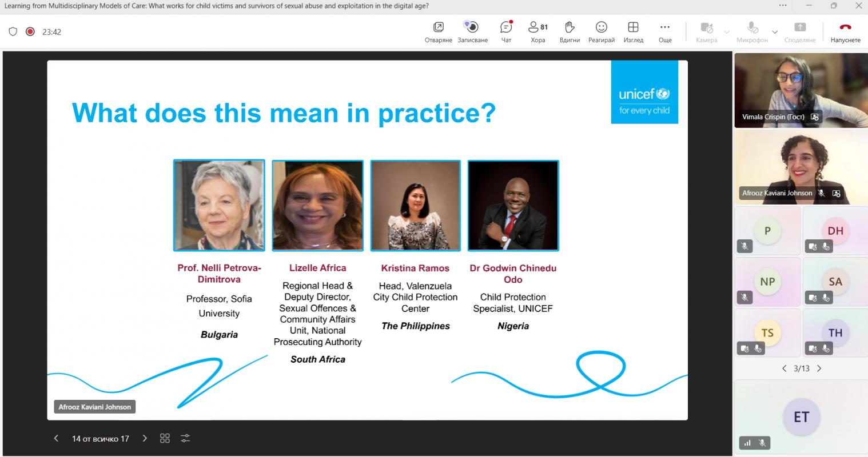Select participant SA avatar tile
The image size is (868, 457).
[x=835, y=282]
